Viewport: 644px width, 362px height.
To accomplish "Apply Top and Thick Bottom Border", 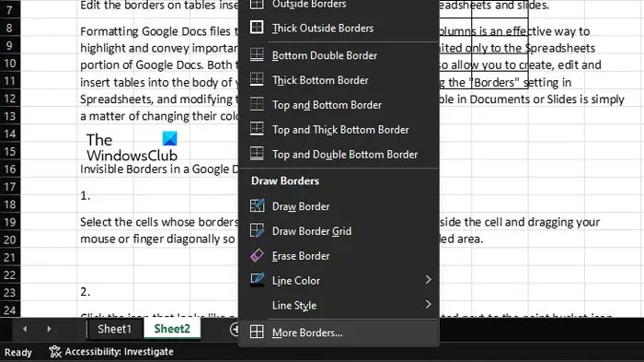I will (339, 129).
